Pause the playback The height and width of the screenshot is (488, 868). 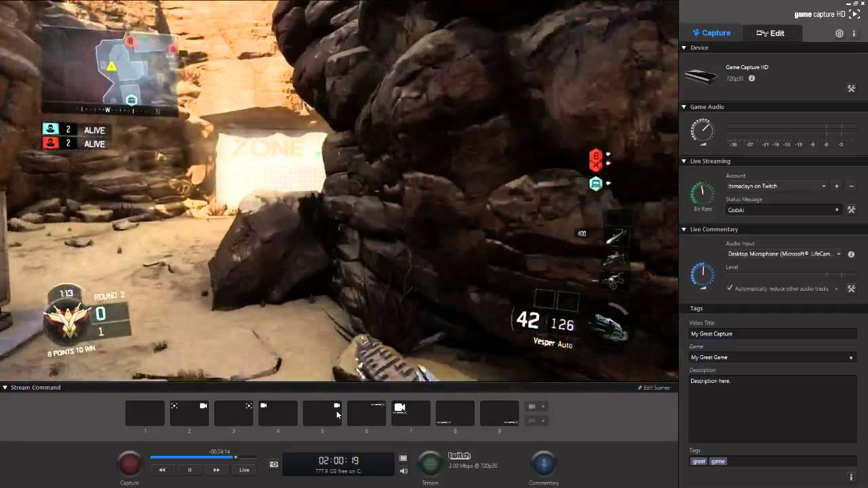[189, 470]
